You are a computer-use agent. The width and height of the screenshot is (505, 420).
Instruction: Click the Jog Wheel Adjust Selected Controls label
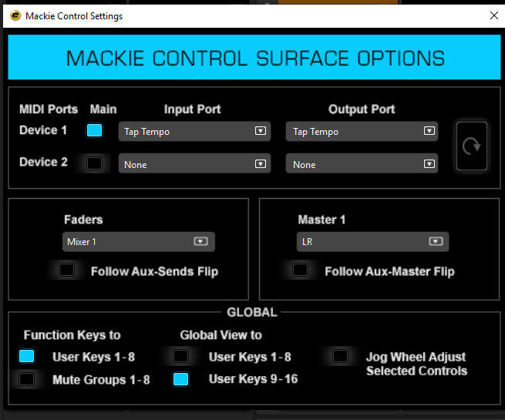pyautogui.click(x=416, y=364)
